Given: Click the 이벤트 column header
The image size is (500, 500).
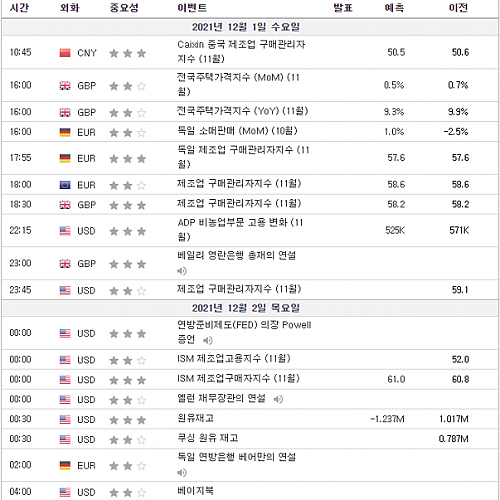Looking at the screenshot, I should pyautogui.click(x=192, y=7).
